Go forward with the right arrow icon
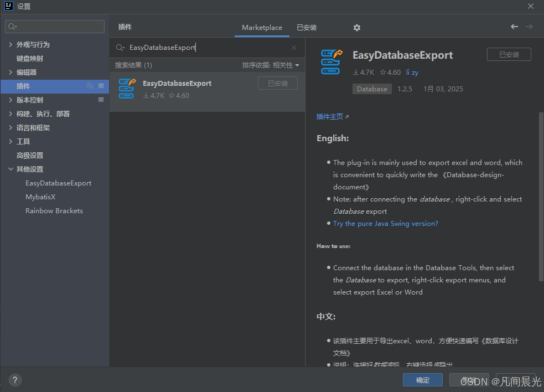The height and width of the screenshot is (392, 544). [529, 27]
